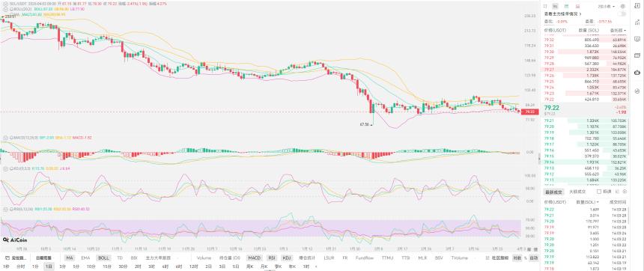The width and height of the screenshot is (644, 271).
Task: Toggle the EMA indicator
Action: [x=85, y=258]
